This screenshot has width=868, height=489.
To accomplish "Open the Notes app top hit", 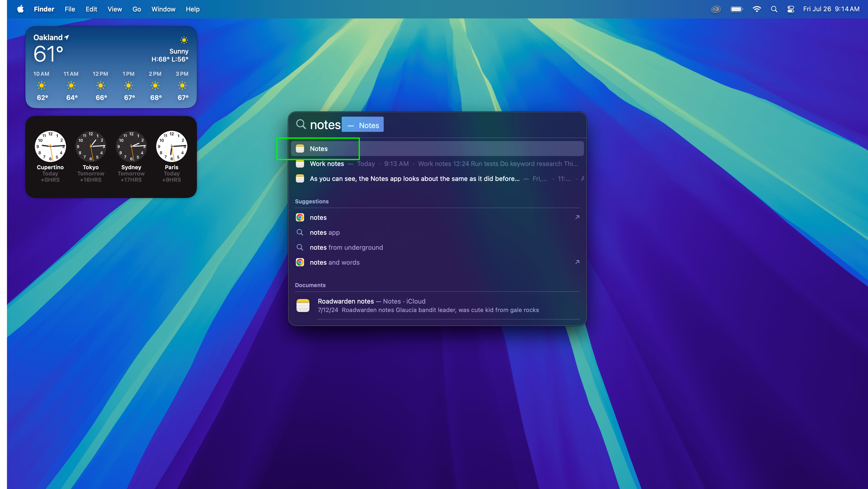I will (318, 149).
